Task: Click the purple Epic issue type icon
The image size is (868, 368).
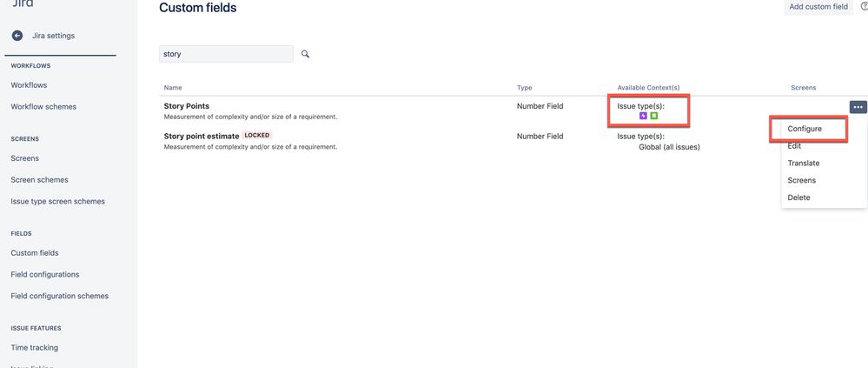Action: click(x=643, y=116)
